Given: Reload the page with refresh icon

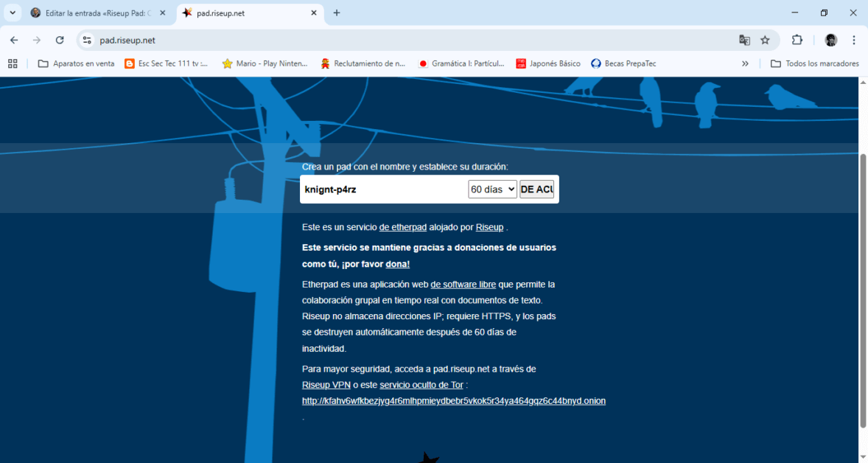Looking at the screenshot, I should (60, 40).
